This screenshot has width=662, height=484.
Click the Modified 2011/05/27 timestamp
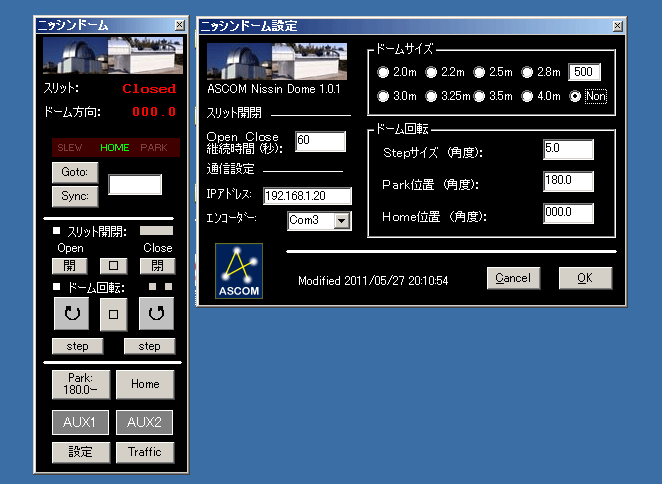pyautogui.click(x=373, y=281)
